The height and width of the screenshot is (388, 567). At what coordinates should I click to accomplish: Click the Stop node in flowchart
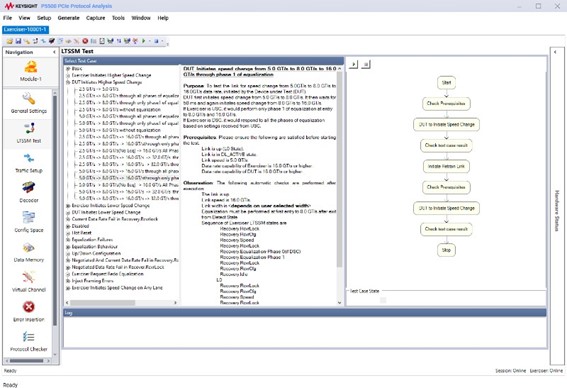click(446, 250)
